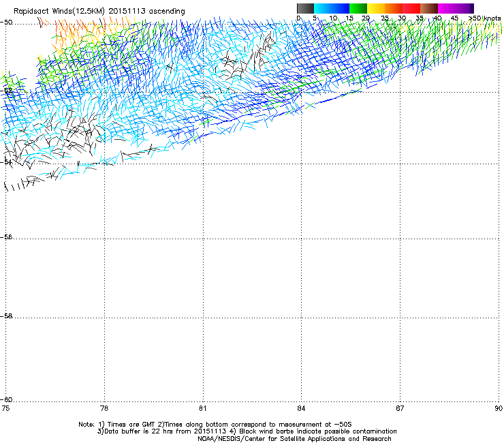Click the '78' longitude axis label
504x443 pixels.
click(104, 408)
